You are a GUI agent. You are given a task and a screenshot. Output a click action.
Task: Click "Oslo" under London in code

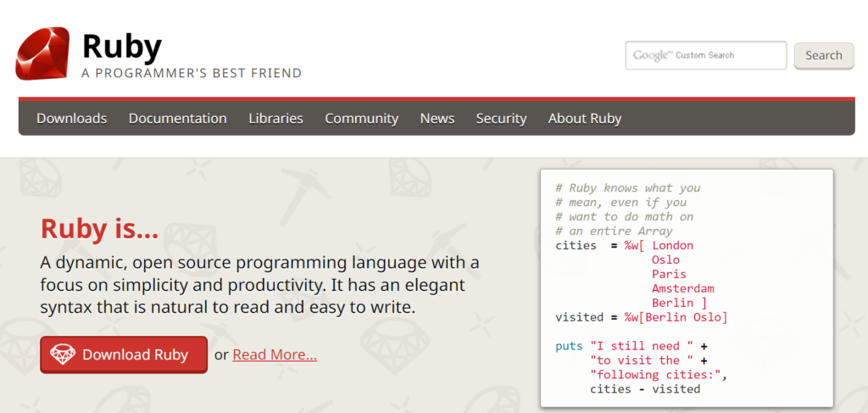(x=665, y=260)
